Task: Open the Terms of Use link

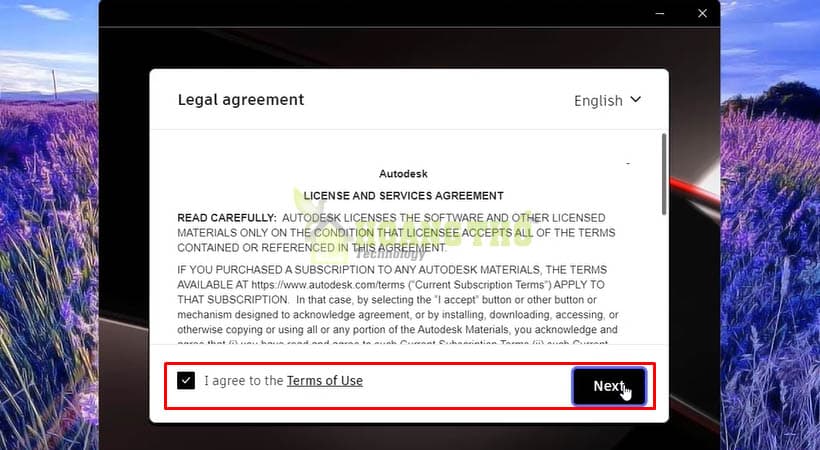Action: point(325,380)
